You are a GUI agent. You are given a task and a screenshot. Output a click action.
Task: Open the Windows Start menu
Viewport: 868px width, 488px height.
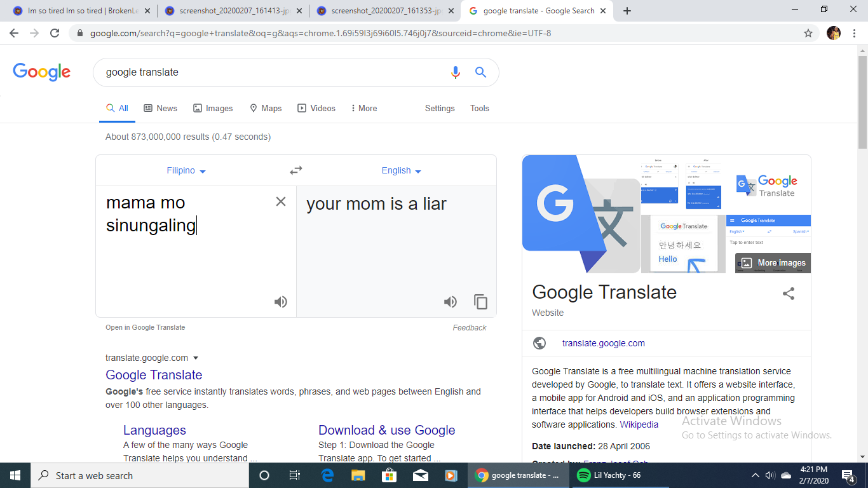(15, 475)
